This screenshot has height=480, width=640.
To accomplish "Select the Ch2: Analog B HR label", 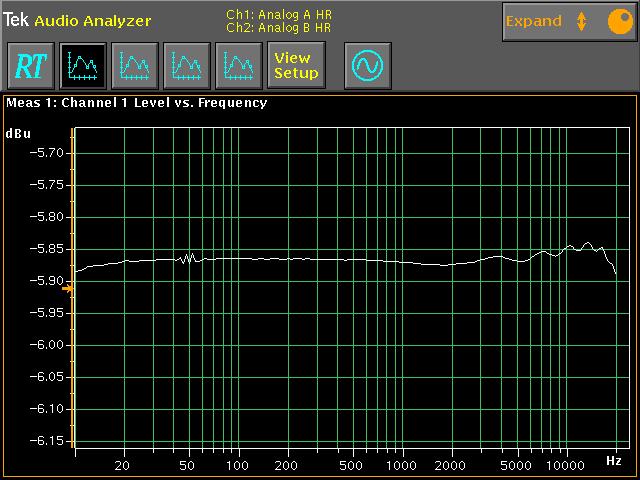I will pos(278,27).
